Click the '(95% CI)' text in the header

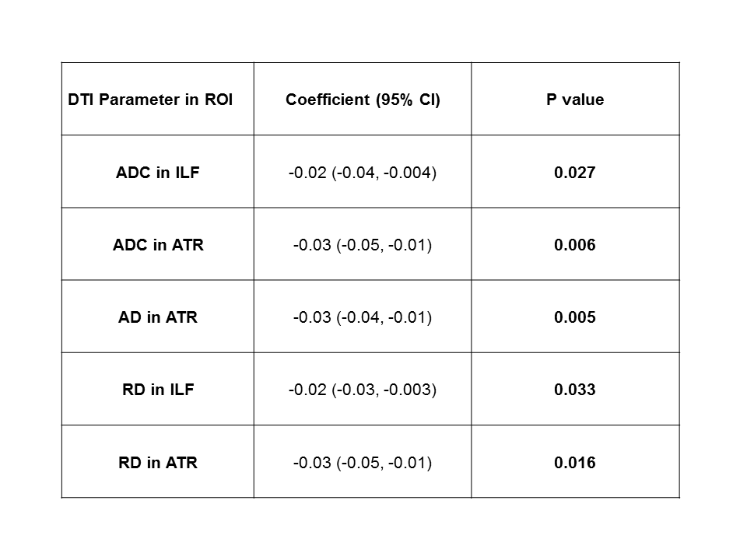[408, 100]
